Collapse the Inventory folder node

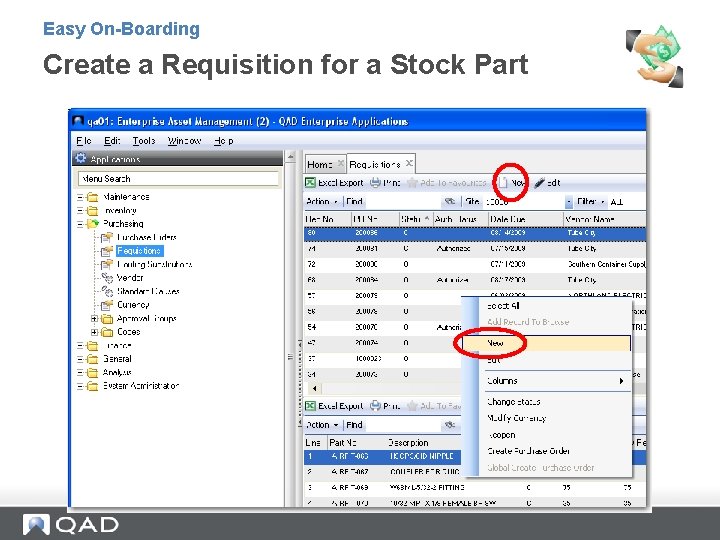[x=80, y=211]
